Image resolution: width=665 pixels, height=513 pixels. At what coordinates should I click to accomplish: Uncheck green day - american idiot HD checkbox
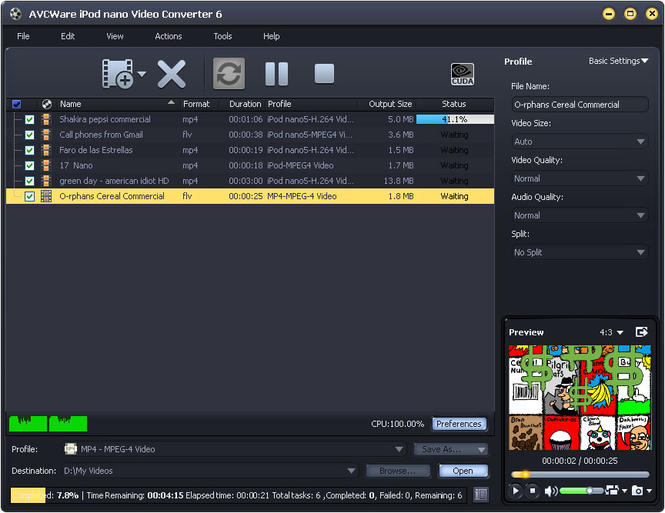point(29,181)
